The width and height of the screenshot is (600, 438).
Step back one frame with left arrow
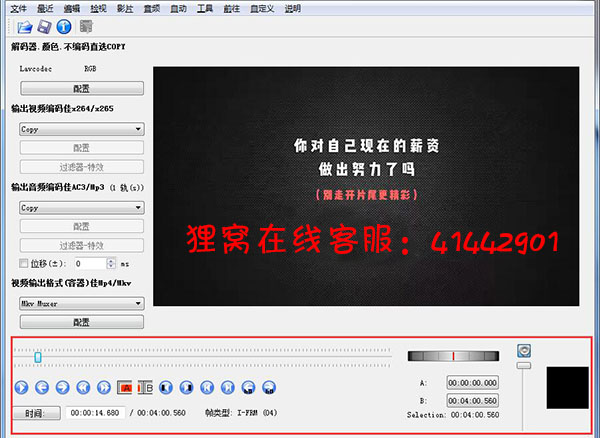42,388
